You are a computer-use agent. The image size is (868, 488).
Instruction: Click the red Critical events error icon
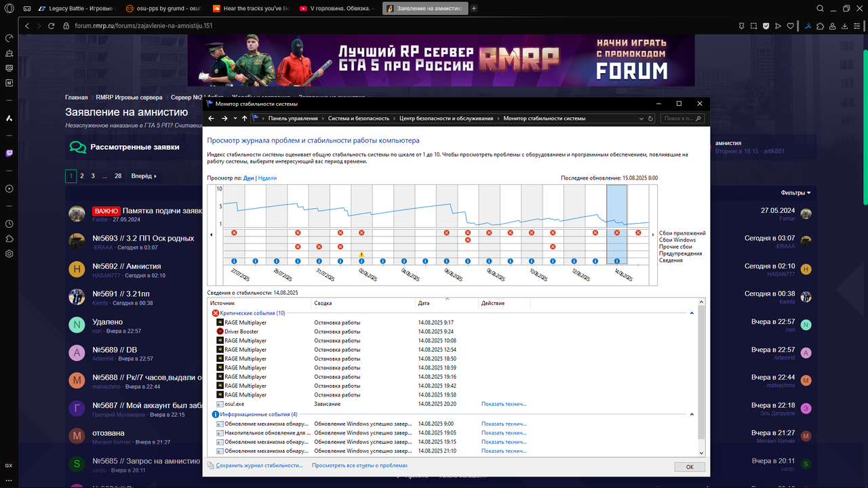point(216,313)
